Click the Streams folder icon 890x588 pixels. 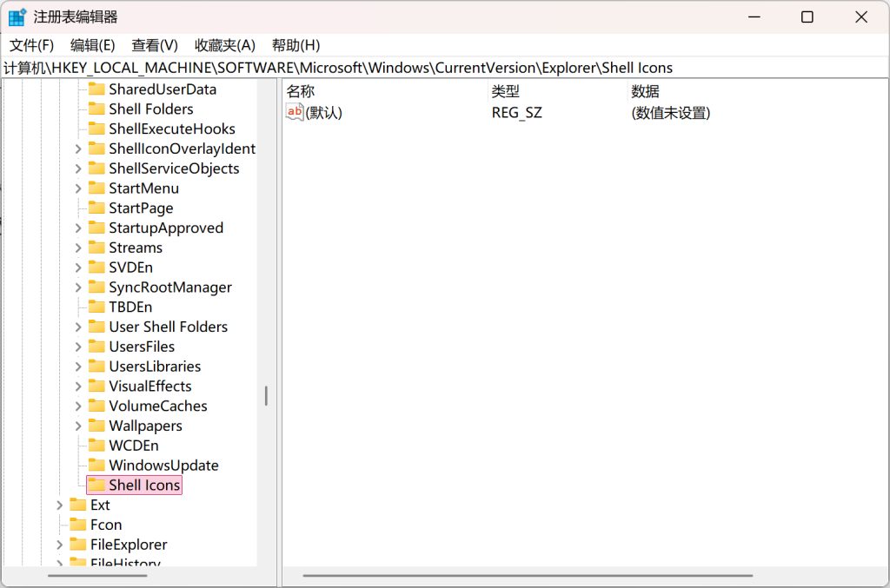point(96,248)
